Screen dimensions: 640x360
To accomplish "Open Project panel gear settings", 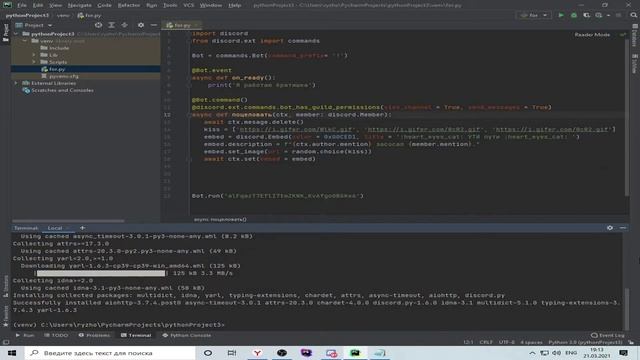I will (141, 25).
